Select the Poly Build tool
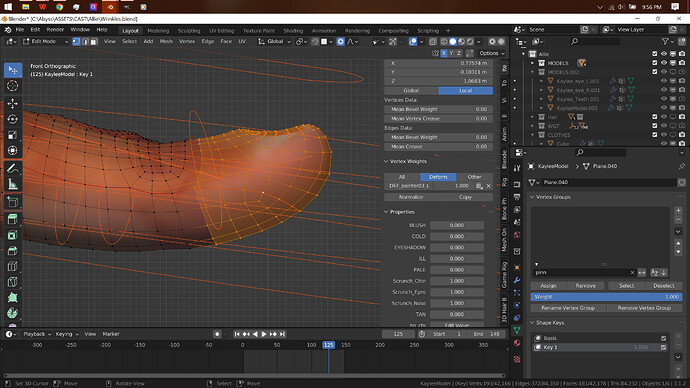 click(x=12, y=297)
